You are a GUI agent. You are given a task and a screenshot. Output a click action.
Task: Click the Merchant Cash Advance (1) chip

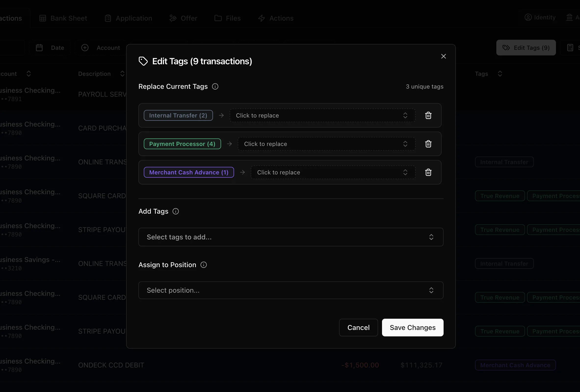(189, 172)
